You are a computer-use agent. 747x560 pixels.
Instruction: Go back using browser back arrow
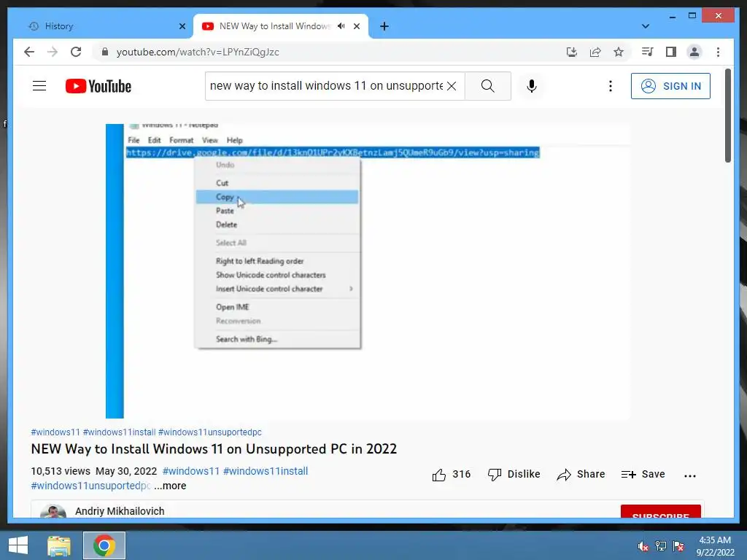click(29, 52)
